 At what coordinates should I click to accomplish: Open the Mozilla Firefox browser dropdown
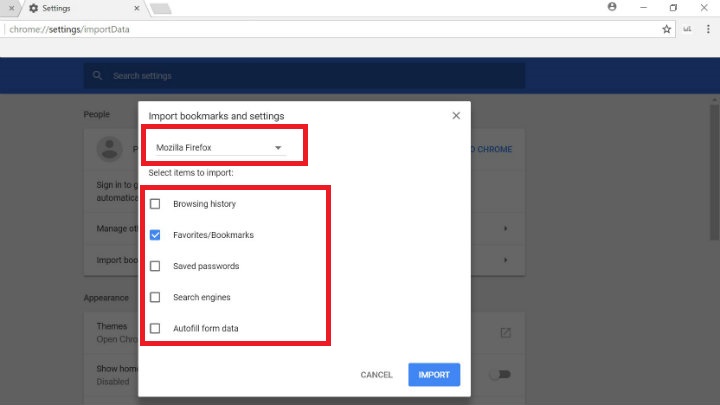pyautogui.click(x=220, y=147)
